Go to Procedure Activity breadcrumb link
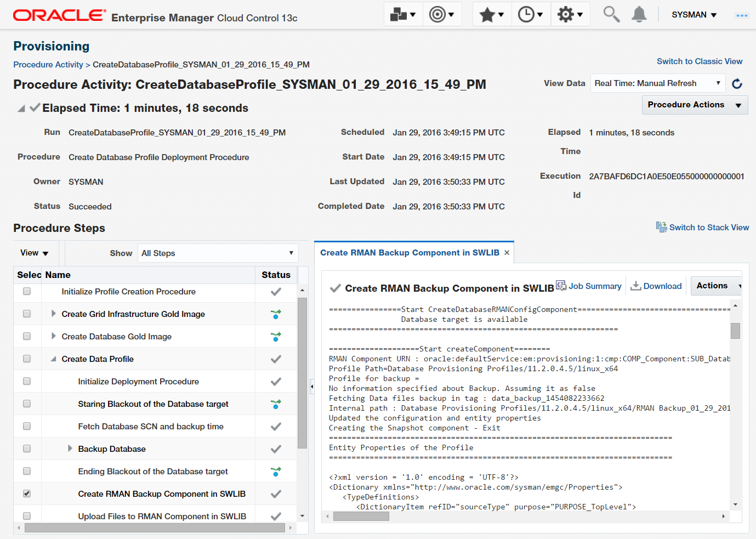 pyautogui.click(x=48, y=65)
